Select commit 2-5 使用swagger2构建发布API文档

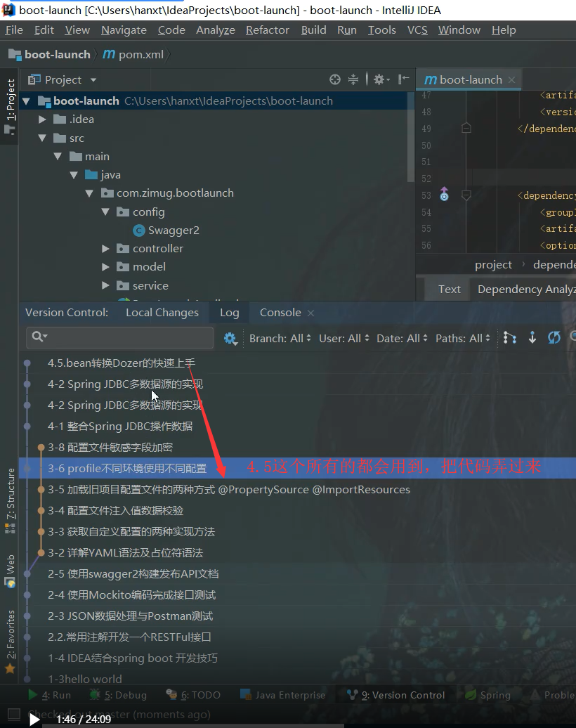point(133,574)
